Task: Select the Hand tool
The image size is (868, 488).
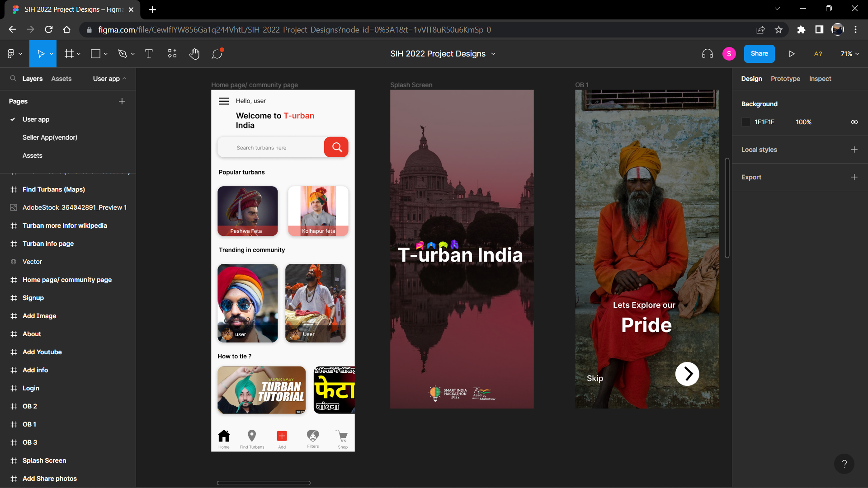Action: (x=194, y=53)
